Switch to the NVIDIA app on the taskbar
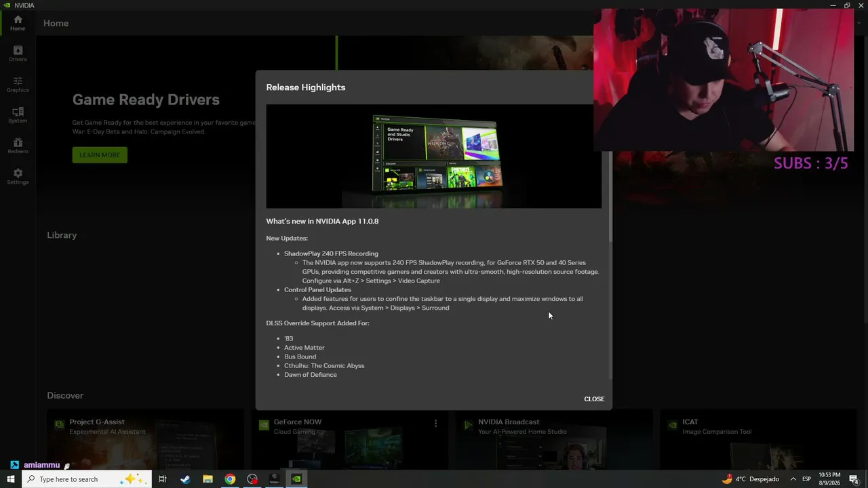Viewport: 868px width, 488px height. (x=296, y=479)
